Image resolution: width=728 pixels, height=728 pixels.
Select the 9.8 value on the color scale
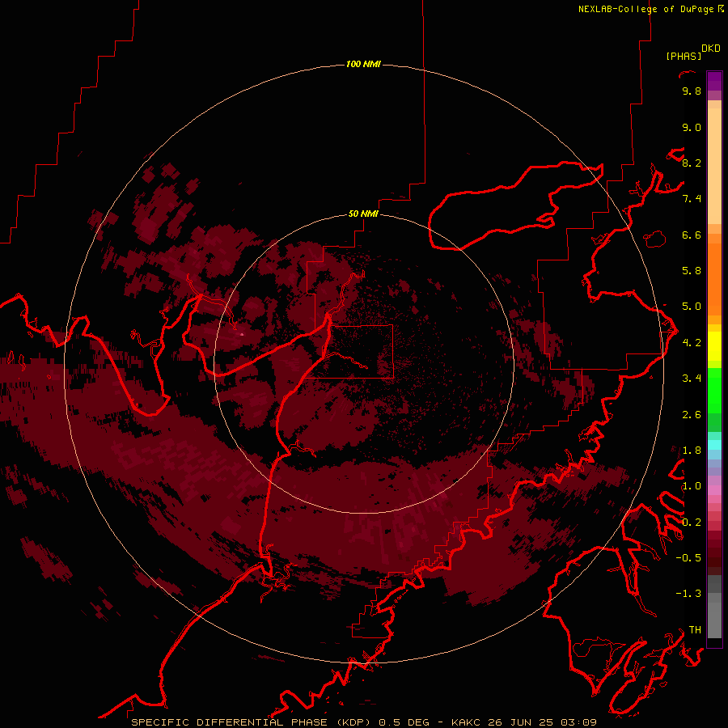tap(692, 91)
